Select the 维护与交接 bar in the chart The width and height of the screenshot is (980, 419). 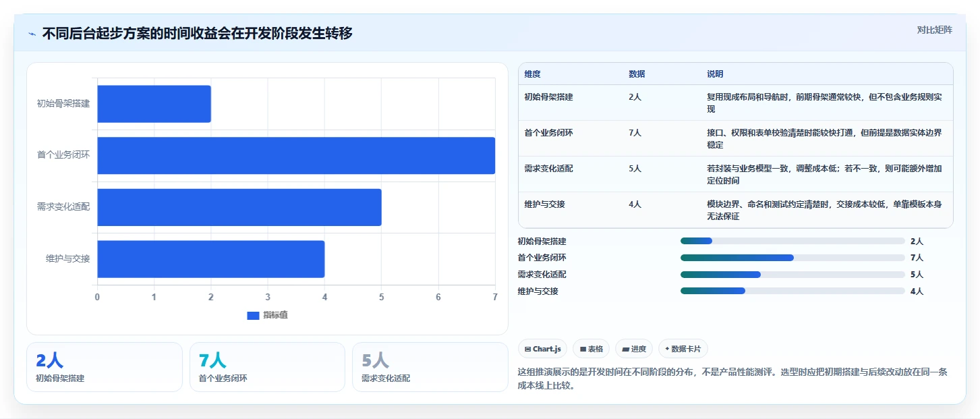211,259
